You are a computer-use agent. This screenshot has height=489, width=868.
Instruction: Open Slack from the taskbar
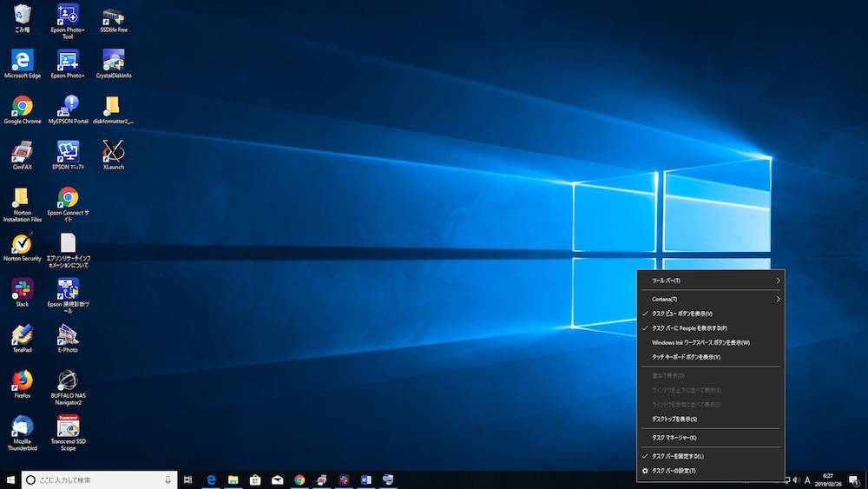pos(344,480)
